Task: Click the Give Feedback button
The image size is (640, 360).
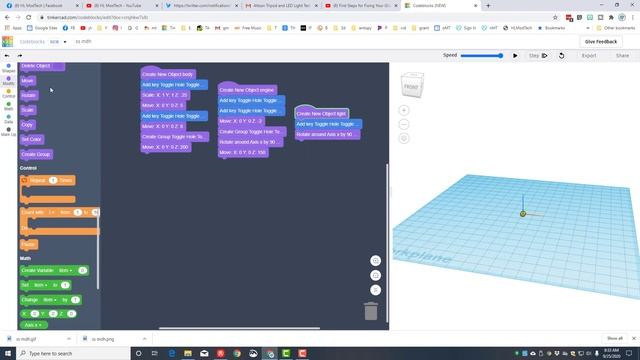Action: [601, 42]
